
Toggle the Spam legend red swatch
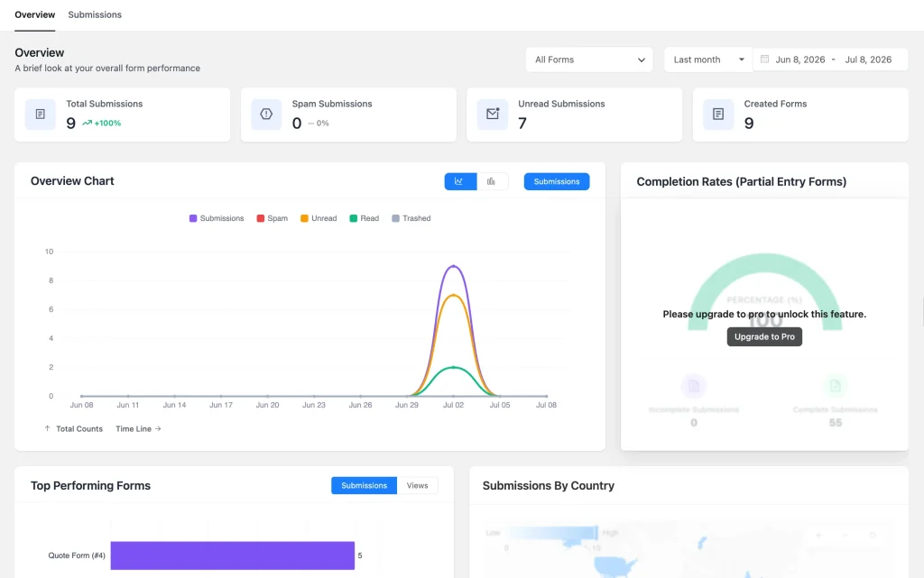(261, 218)
